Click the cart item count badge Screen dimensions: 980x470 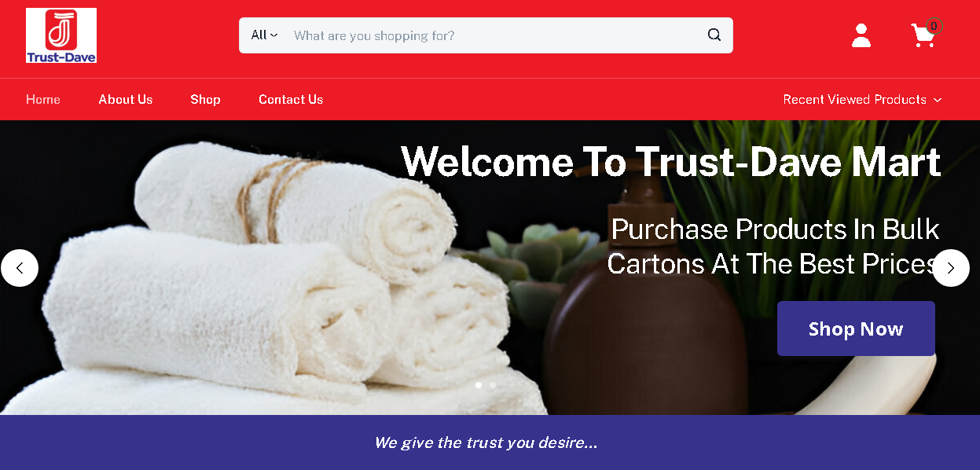[x=934, y=26]
